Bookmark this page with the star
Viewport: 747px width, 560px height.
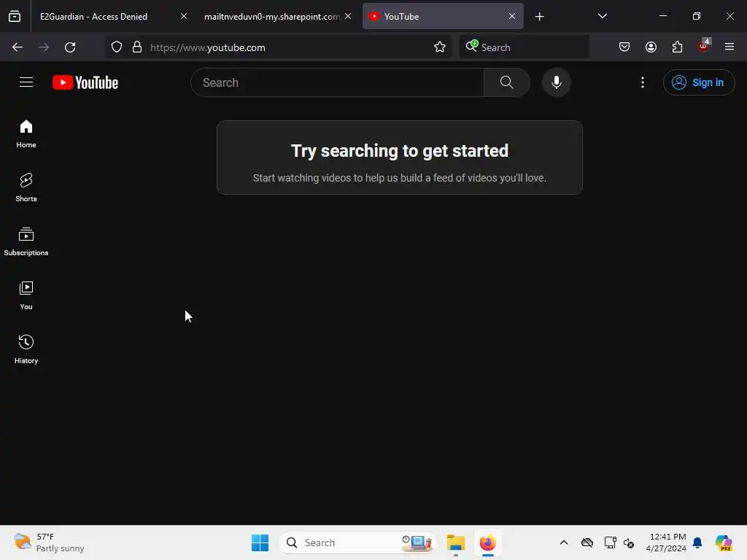tap(440, 47)
